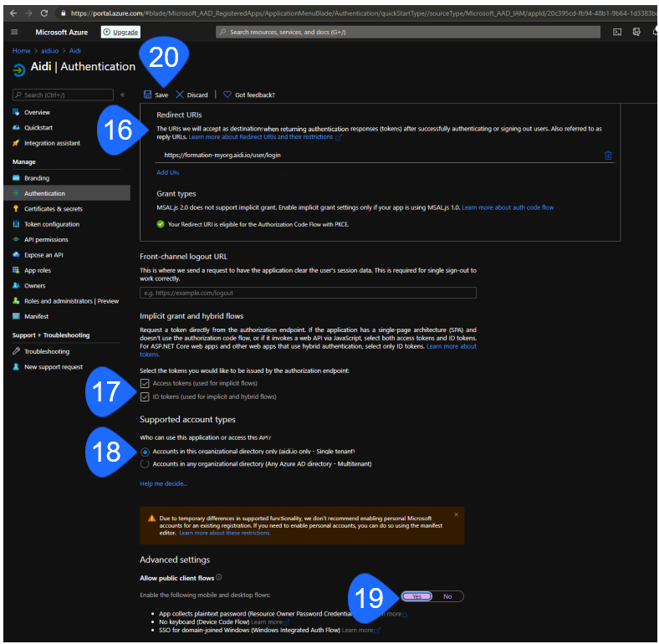Set Allow public client flows to No
Image resolution: width=659 pixels, height=644 pixels.
(x=447, y=596)
